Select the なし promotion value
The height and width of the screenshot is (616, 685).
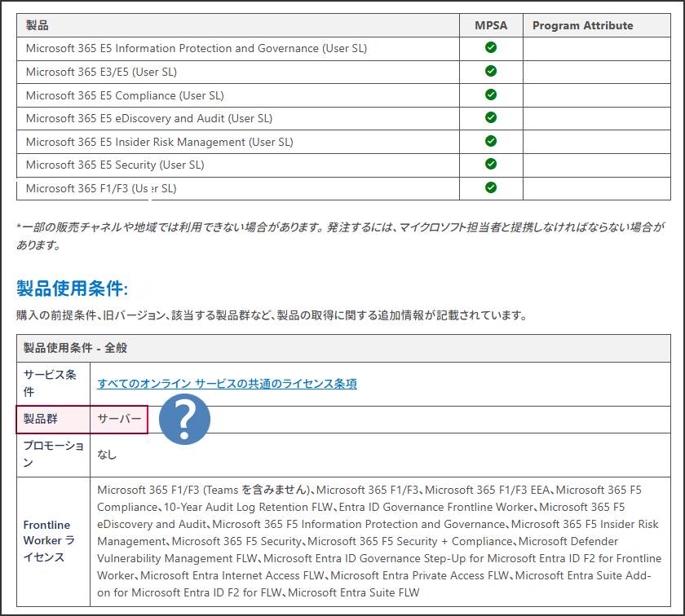(107, 455)
